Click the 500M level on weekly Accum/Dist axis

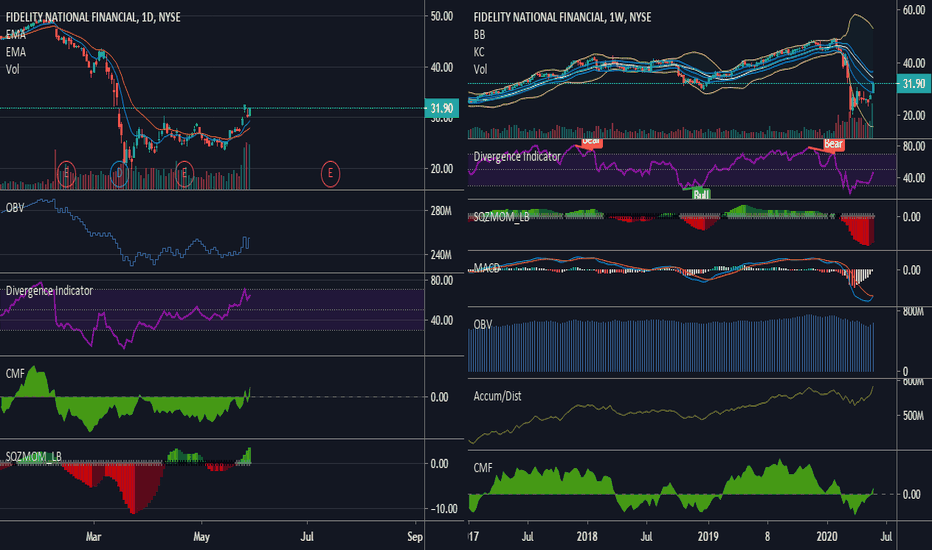(914, 416)
